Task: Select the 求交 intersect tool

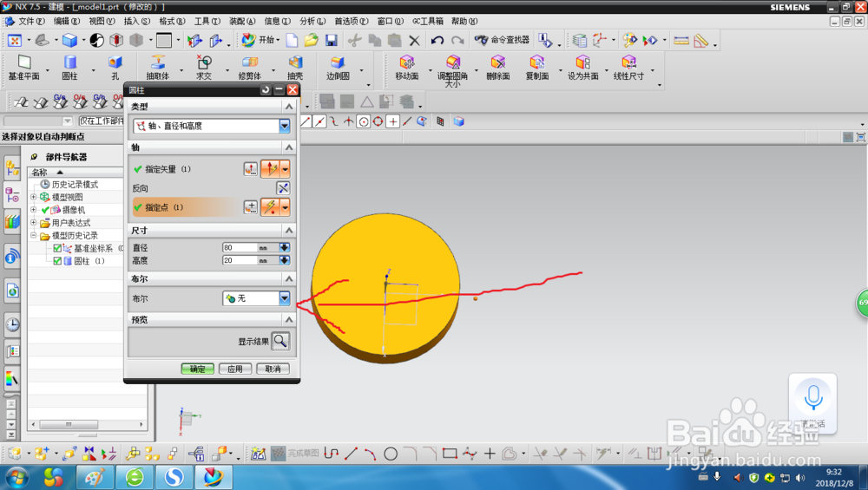Action: tap(204, 68)
